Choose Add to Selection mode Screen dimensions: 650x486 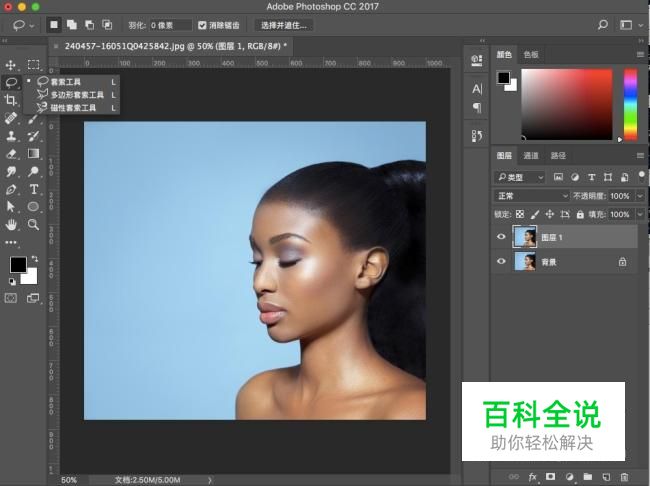coord(72,25)
